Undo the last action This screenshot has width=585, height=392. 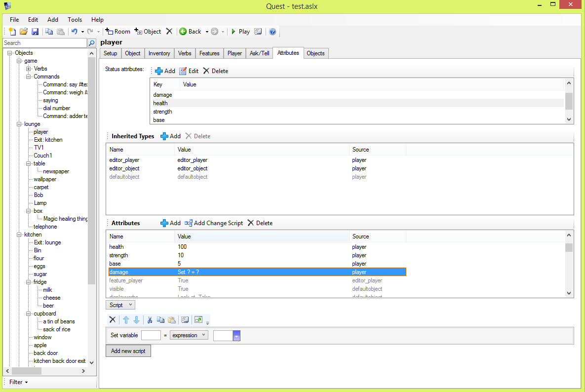pyautogui.click(x=74, y=32)
